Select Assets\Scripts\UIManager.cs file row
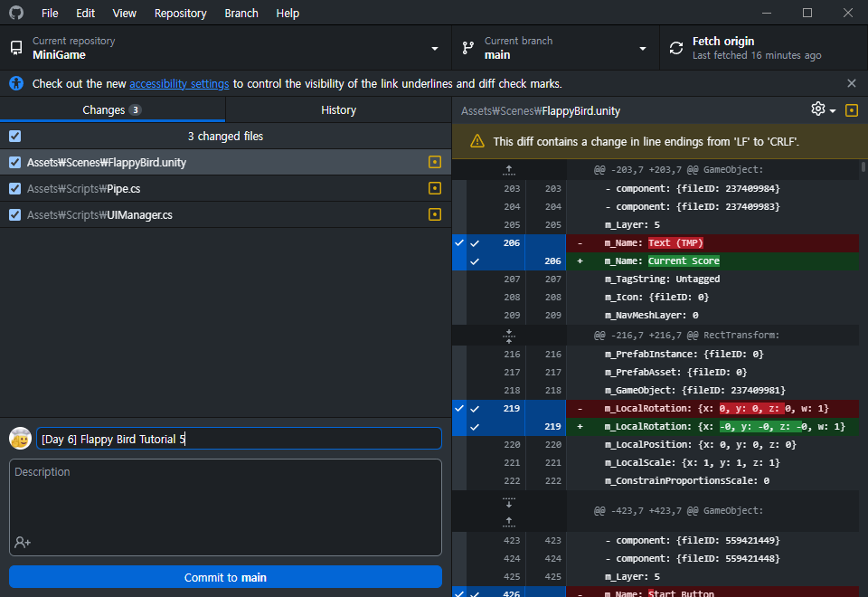This screenshot has width=868, height=597. 225,214
